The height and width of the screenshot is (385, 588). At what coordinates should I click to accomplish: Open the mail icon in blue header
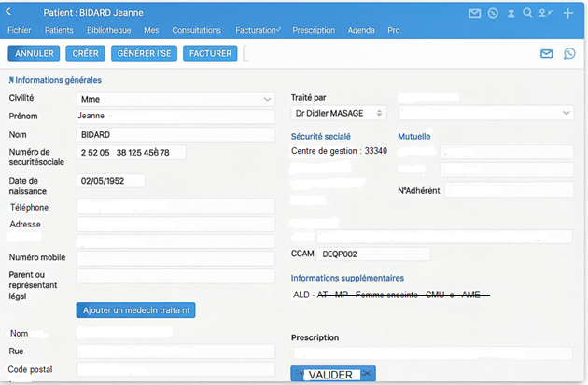[475, 13]
